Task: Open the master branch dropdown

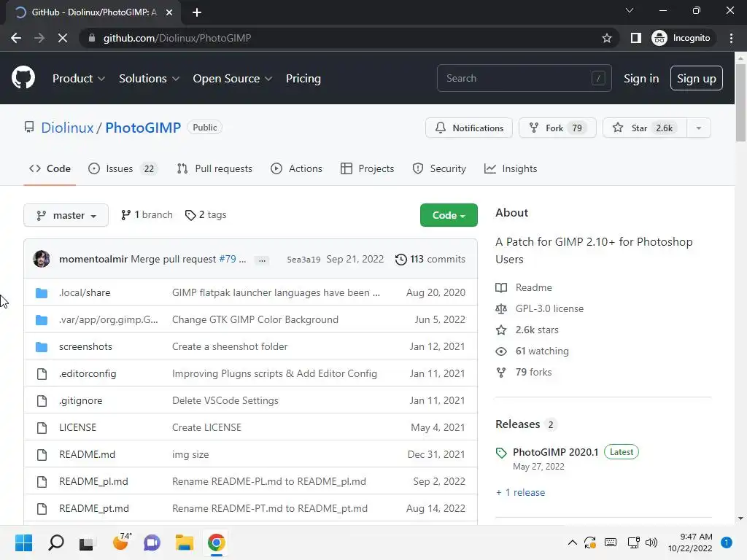Action: tap(66, 215)
